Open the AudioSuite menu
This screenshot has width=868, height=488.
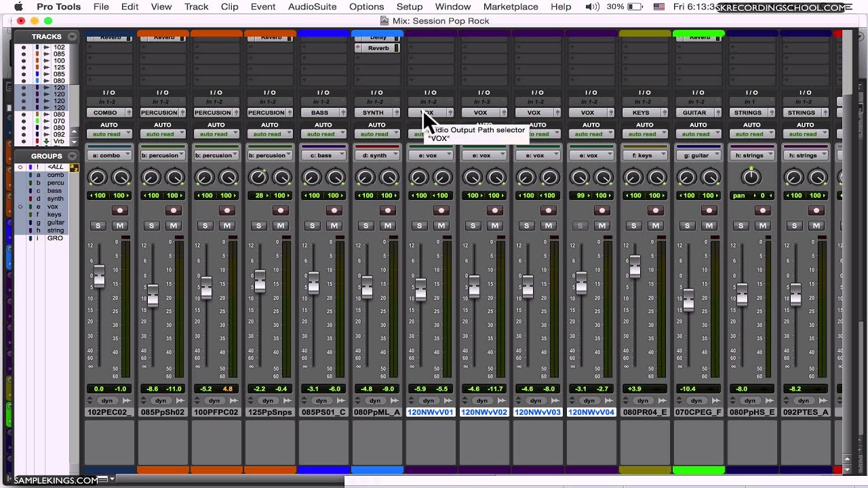click(x=313, y=7)
